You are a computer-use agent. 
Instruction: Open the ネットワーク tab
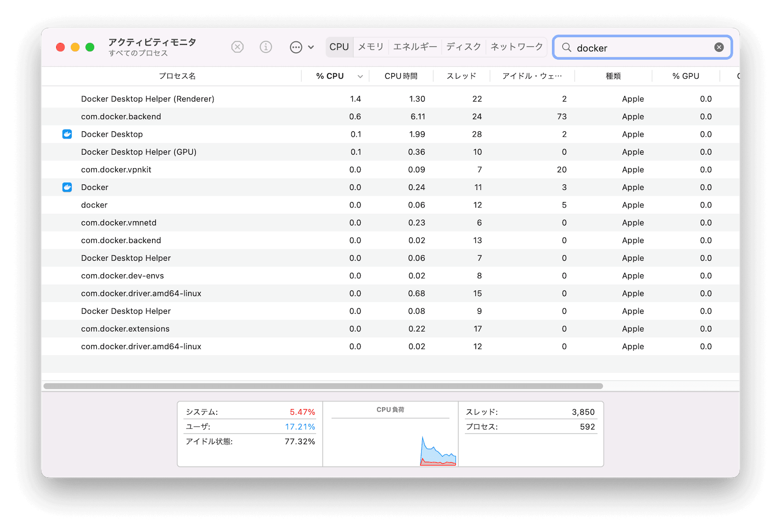point(516,47)
